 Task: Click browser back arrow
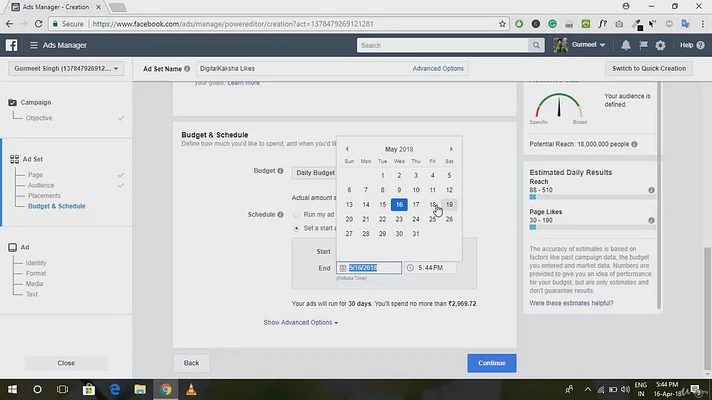[10, 24]
